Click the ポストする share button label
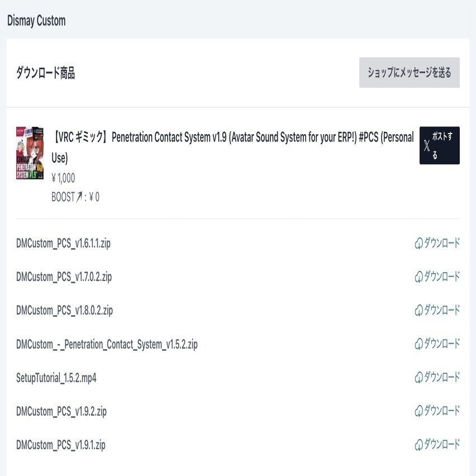The height and width of the screenshot is (476, 476). [x=445, y=146]
